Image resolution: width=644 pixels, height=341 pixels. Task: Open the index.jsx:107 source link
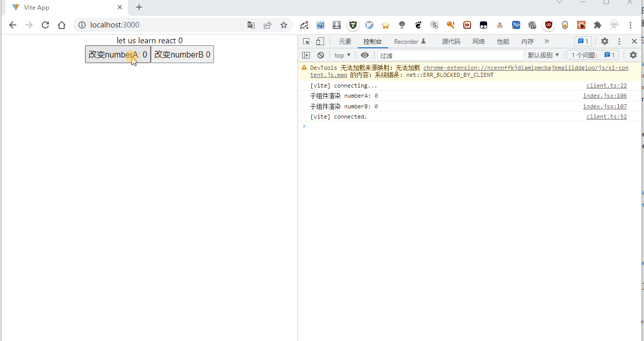coord(605,106)
